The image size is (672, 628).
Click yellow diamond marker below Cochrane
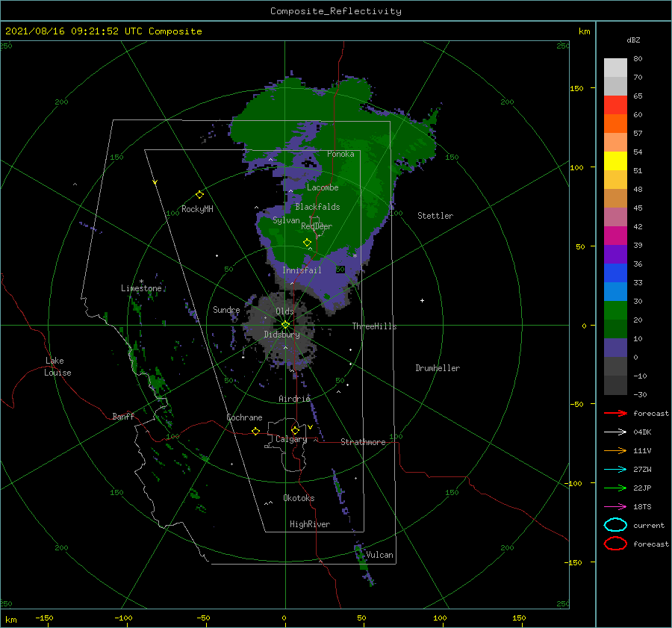[x=255, y=432]
